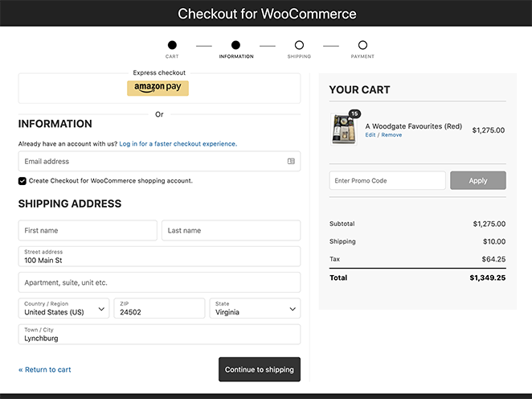
Task: Click the Woodgate Favourites product thumbnail
Action: point(345,130)
